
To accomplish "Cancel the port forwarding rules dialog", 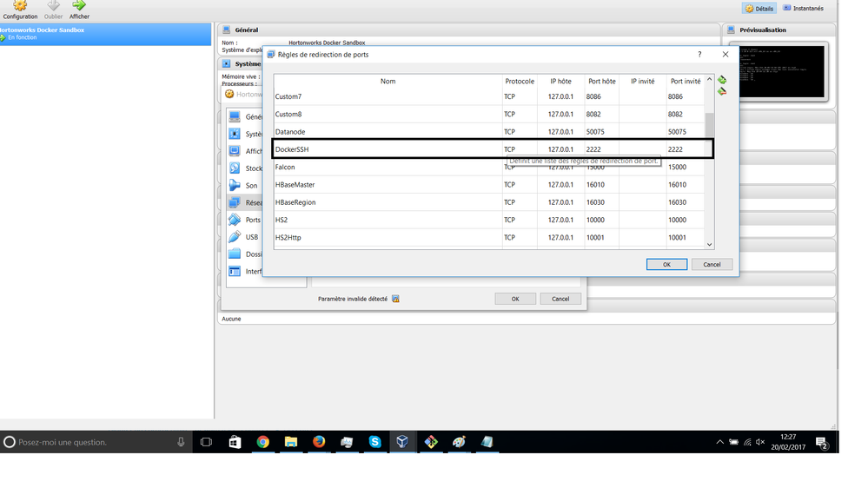I will tap(712, 264).
